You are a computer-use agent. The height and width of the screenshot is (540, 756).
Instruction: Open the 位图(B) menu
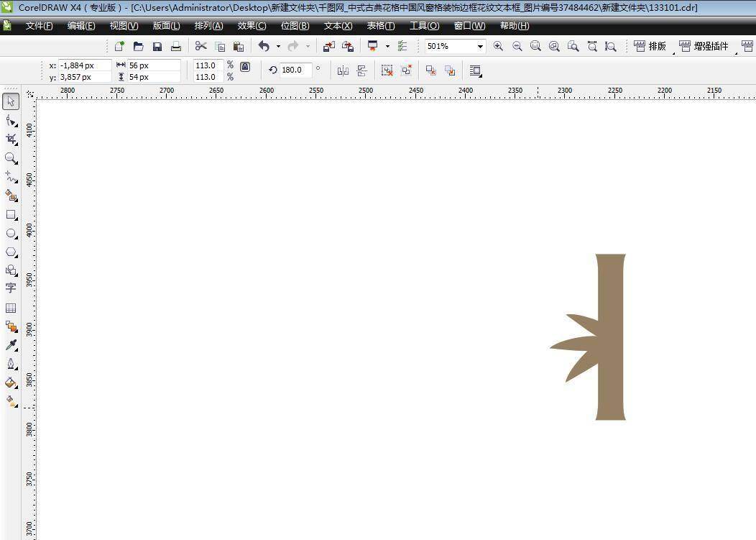pyautogui.click(x=295, y=26)
